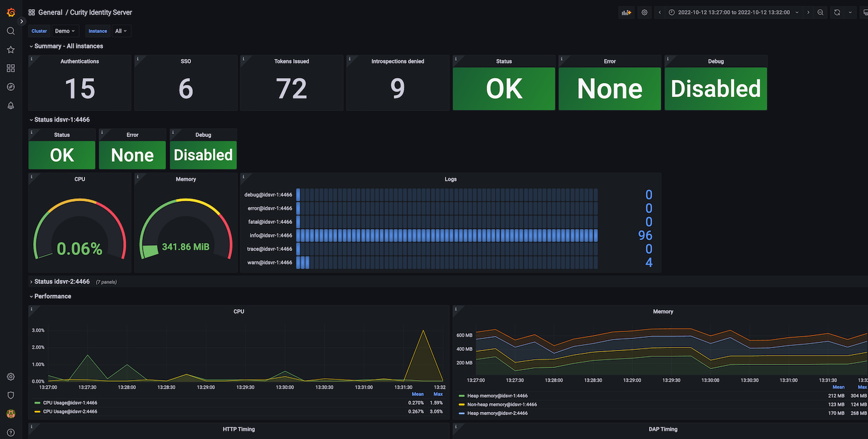The height and width of the screenshot is (439, 868).
Task: Show info for the Authentications panel
Action: 31,58
